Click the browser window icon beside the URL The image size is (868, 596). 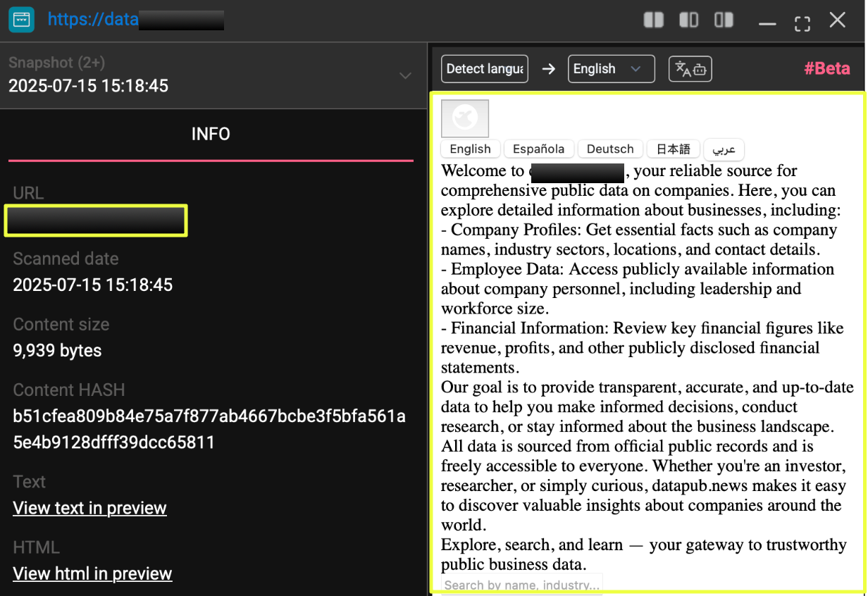coord(22,20)
